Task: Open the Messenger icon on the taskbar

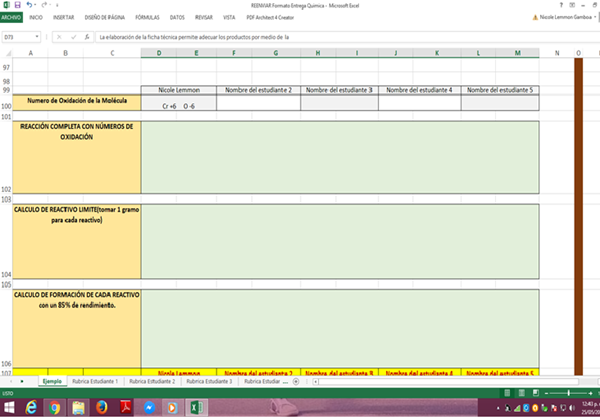Action: pyautogui.click(x=149, y=408)
